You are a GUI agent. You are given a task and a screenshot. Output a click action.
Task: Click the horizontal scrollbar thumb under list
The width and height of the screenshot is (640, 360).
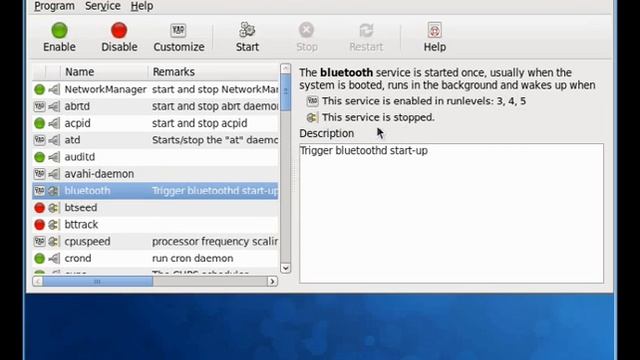click(x=98, y=281)
